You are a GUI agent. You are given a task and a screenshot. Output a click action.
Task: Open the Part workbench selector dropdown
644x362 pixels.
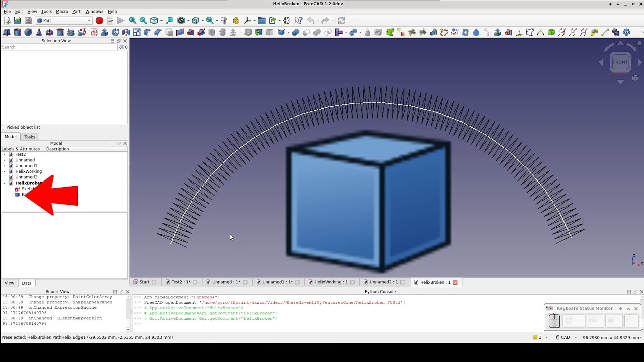pos(63,21)
